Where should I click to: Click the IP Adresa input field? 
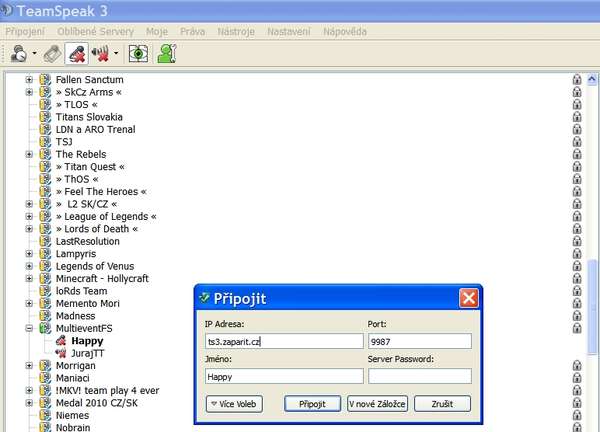(x=284, y=341)
